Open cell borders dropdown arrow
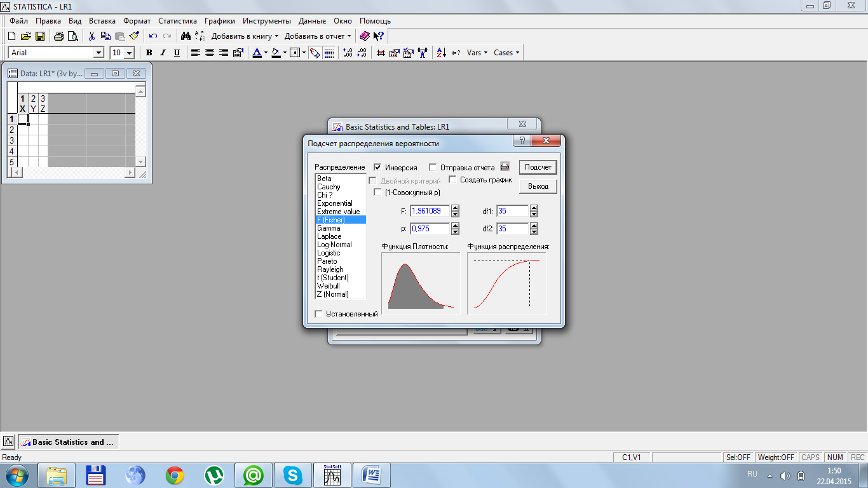Screen dimensions: 868x488 point(304,53)
